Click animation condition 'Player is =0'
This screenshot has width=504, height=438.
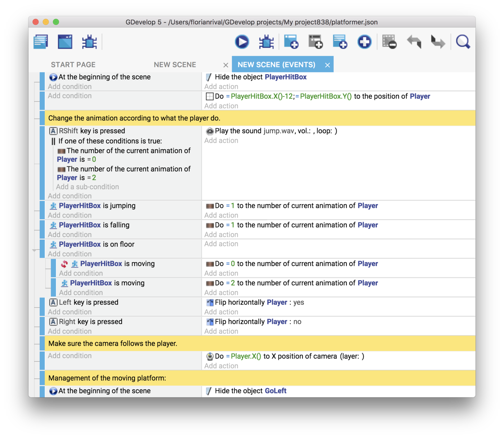[x=124, y=155]
